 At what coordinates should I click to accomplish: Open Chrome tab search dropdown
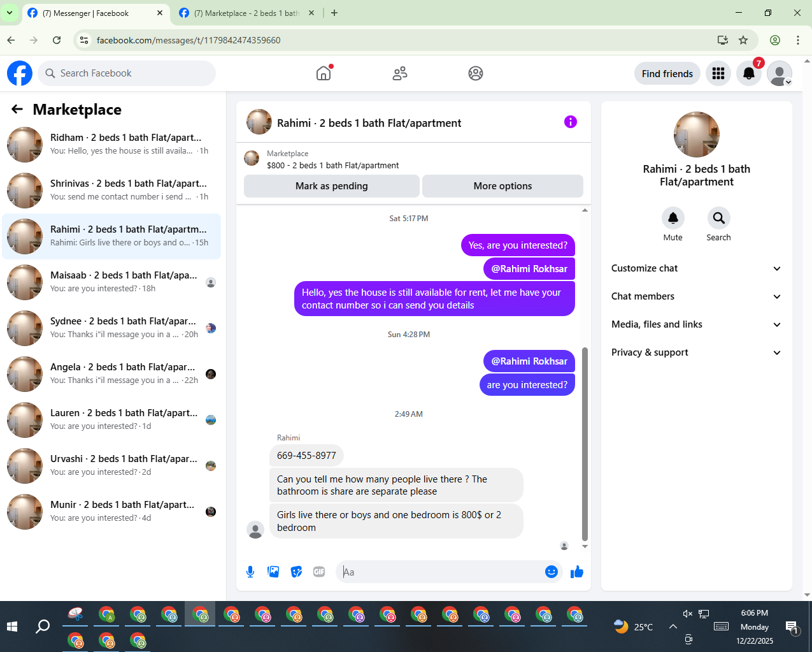tap(10, 13)
